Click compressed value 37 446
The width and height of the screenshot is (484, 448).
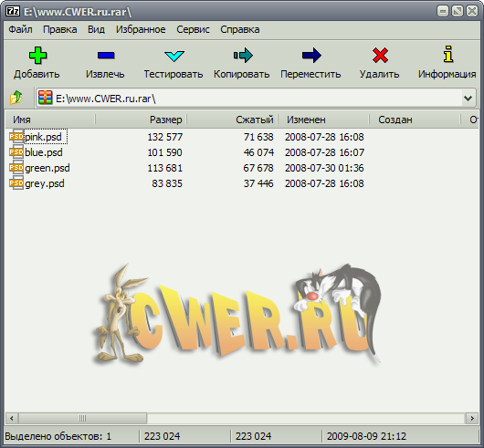[258, 183]
